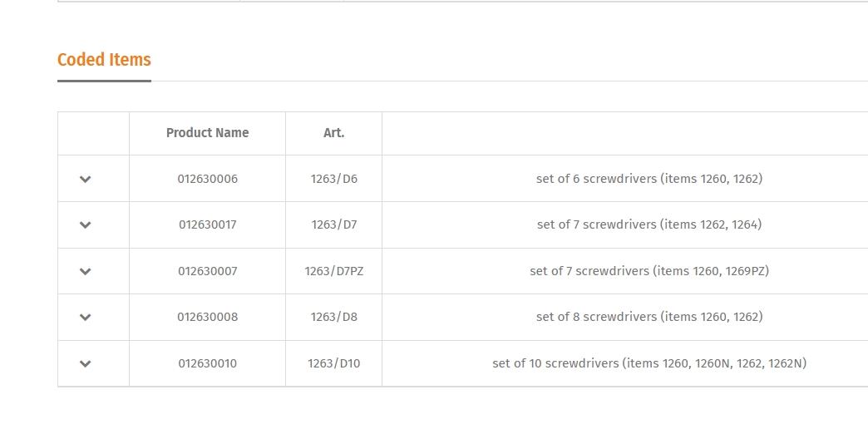Screen dimensions: 868x434
Task: Select product code 012630017
Action: [x=207, y=224]
